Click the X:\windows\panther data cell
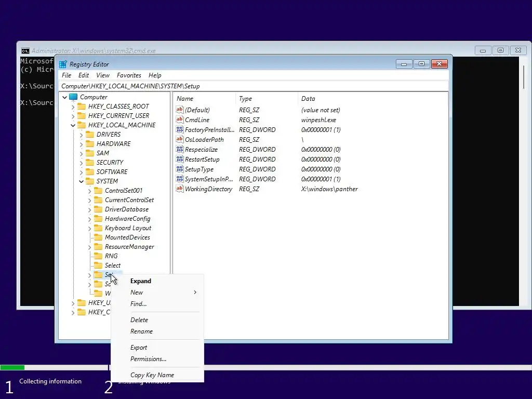This screenshot has width=532, height=399. [x=329, y=189]
